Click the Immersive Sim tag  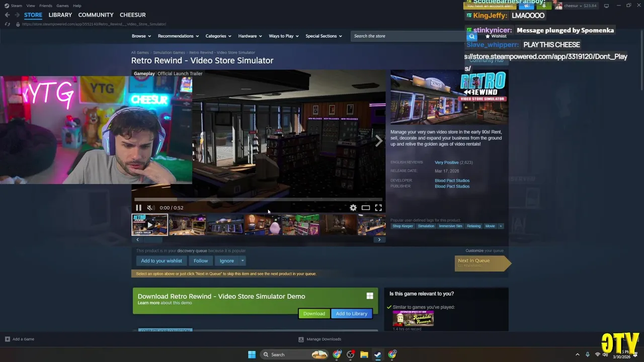(x=450, y=226)
